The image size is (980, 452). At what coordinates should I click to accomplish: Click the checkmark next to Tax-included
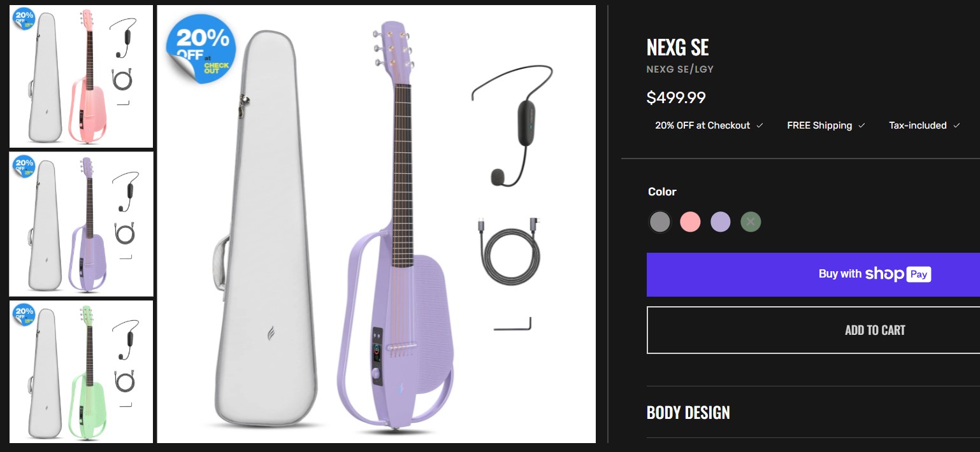pos(956,125)
